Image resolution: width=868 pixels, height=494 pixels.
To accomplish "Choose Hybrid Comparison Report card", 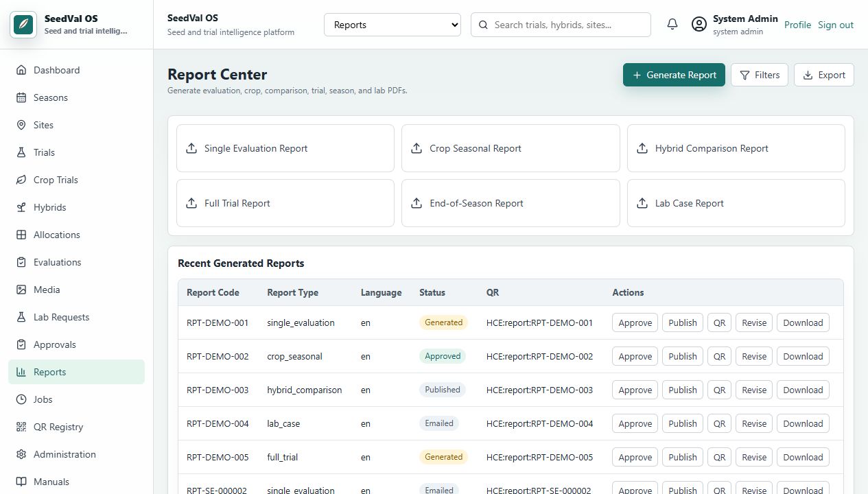I will [736, 148].
